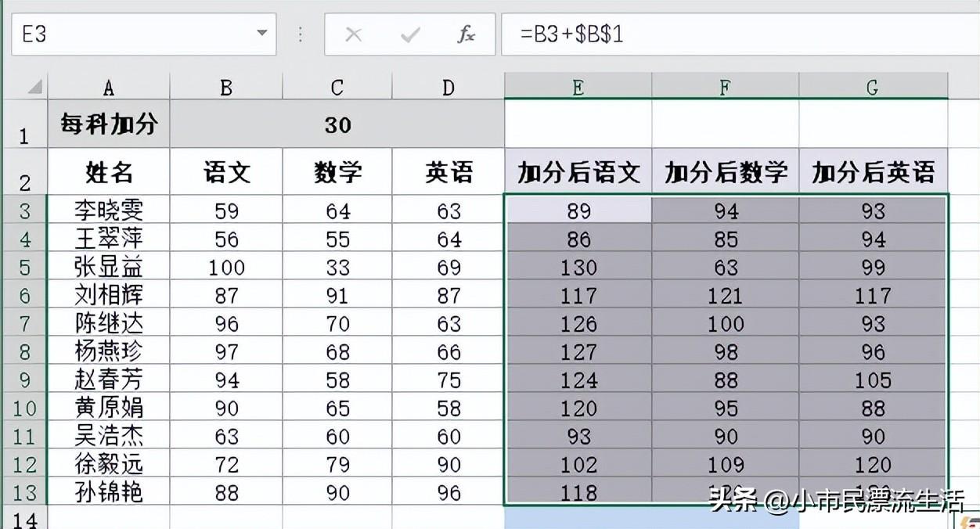Click the 加分后英语 header cell

click(x=873, y=171)
